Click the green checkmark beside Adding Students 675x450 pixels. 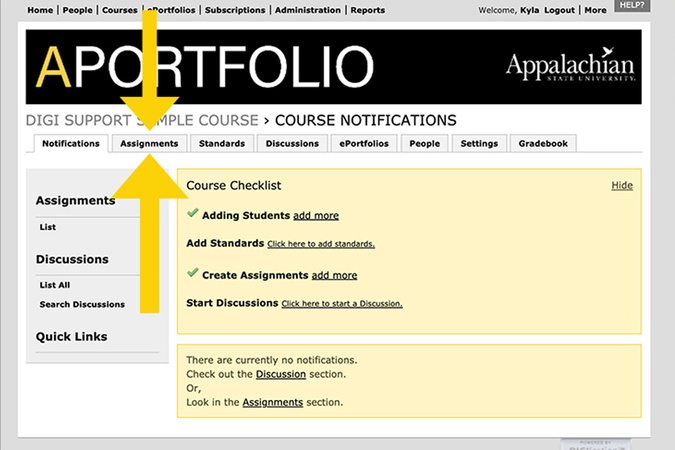tap(193, 213)
